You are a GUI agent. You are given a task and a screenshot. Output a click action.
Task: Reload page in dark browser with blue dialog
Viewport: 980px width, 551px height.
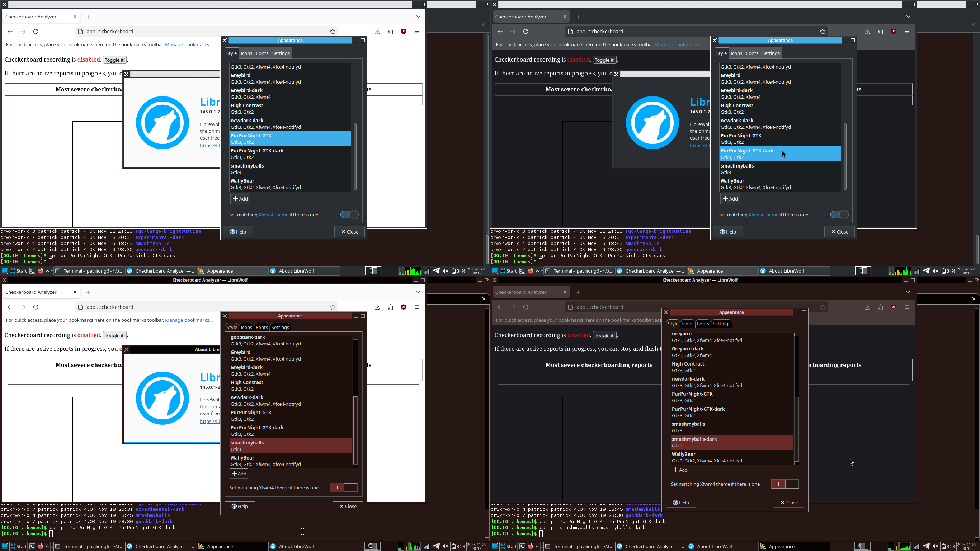click(x=526, y=32)
